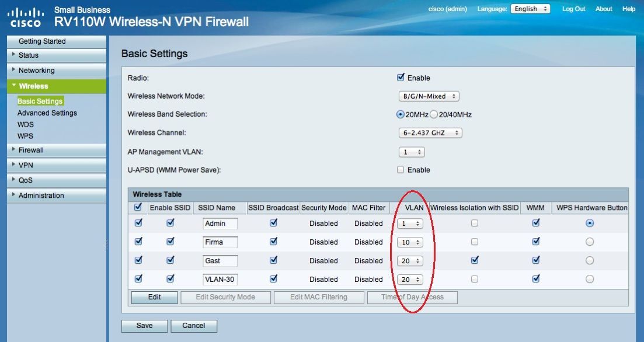644x342 pixels.
Task: Click the sidebar splitter handle
Action: point(107,245)
